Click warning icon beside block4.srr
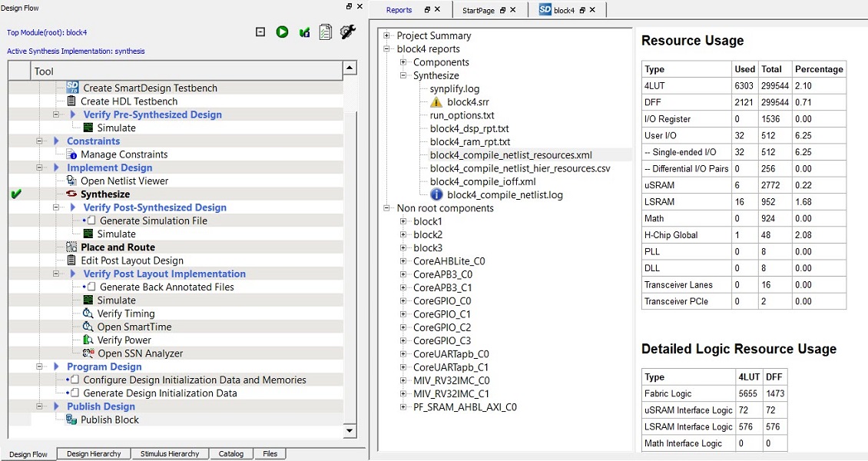 click(436, 102)
